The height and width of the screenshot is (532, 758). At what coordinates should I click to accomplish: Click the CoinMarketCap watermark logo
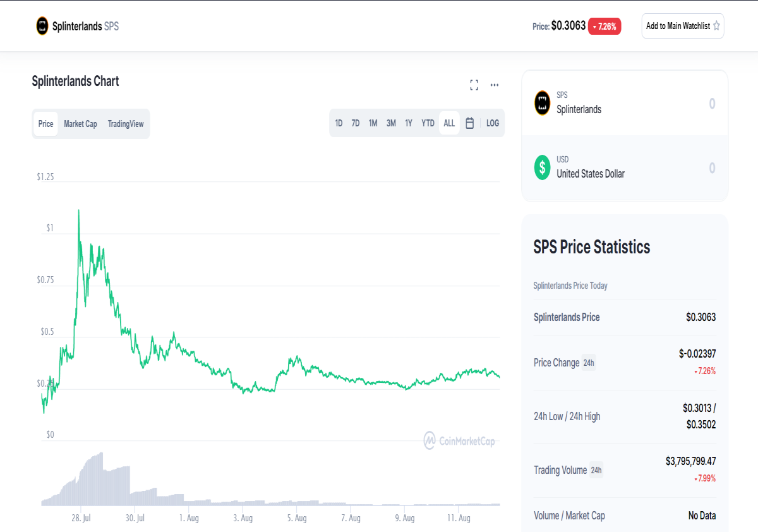(459, 440)
